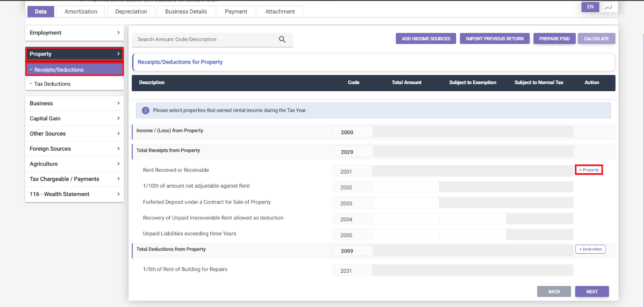Click the Prepare PSID button

(x=554, y=38)
